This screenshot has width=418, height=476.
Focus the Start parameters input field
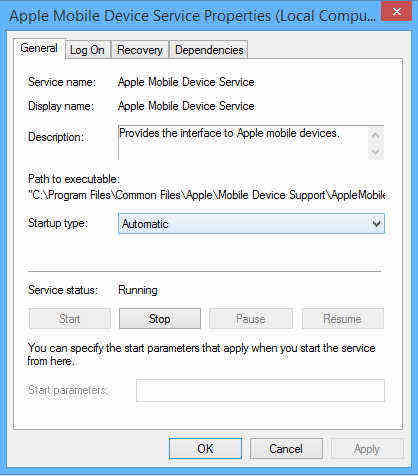260,390
